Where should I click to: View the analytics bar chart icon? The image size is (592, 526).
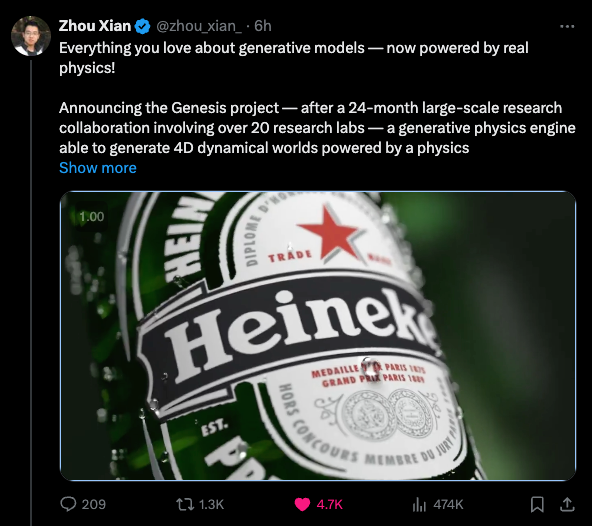click(x=419, y=504)
